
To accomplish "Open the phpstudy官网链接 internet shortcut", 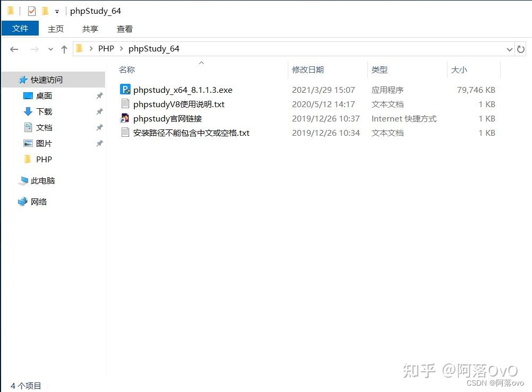I will (167, 118).
